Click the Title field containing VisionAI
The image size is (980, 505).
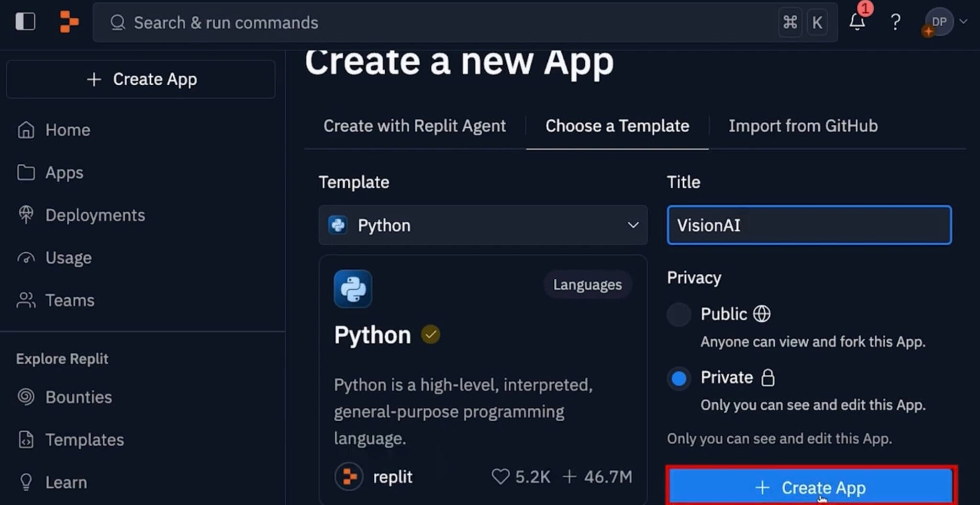coord(809,225)
